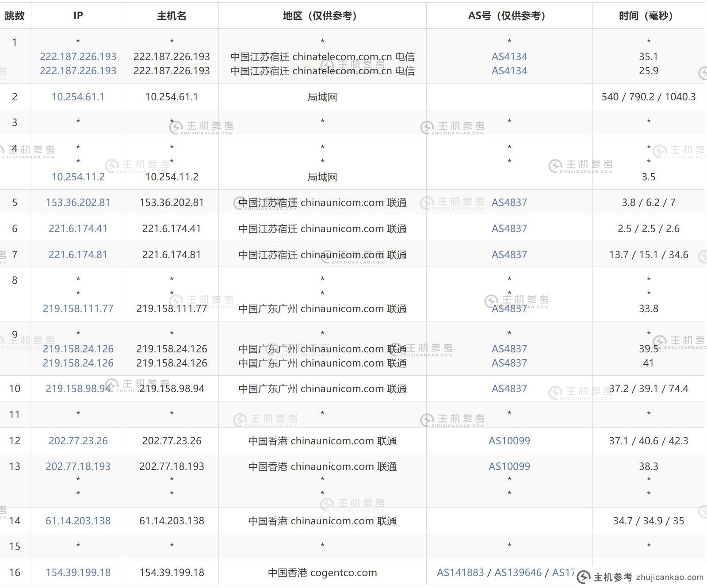Open AS10099 link in hop 12 row
707x588 pixels.
[x=509, y=441]
